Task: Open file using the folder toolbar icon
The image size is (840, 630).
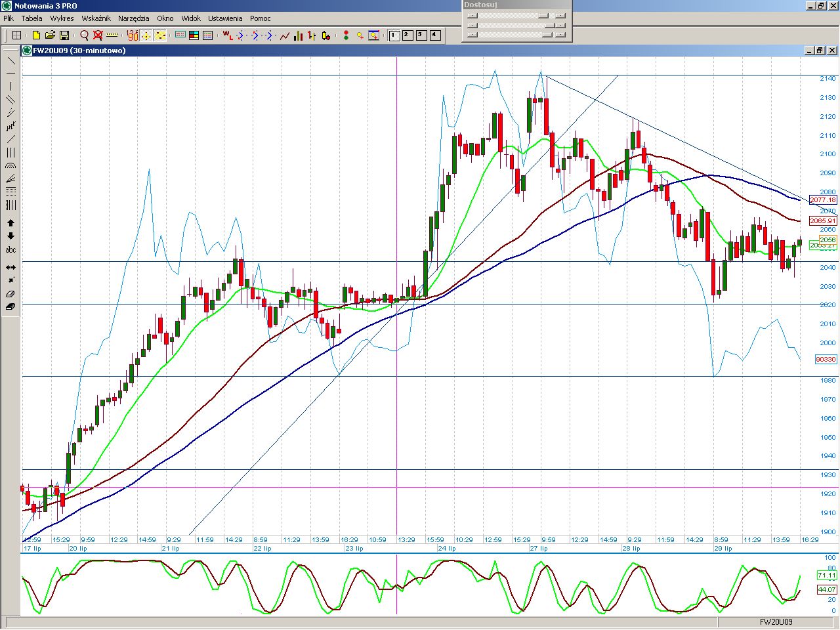Action: click(50, 35)
